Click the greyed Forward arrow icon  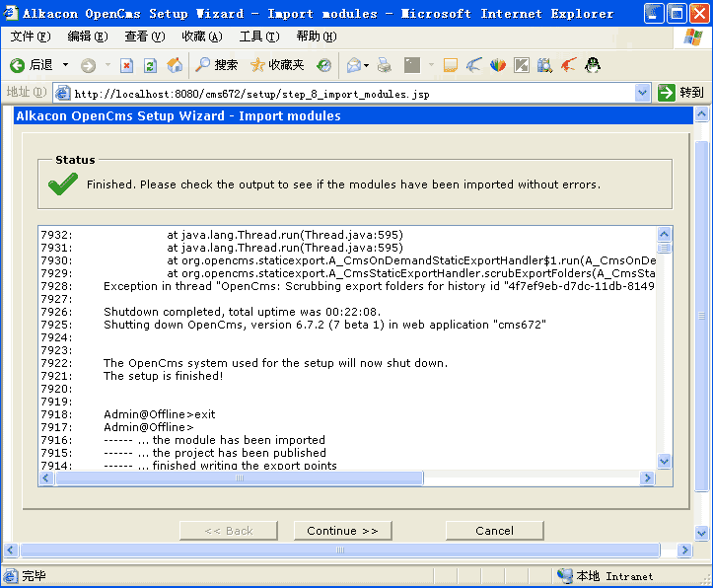(x=88, y=66)
